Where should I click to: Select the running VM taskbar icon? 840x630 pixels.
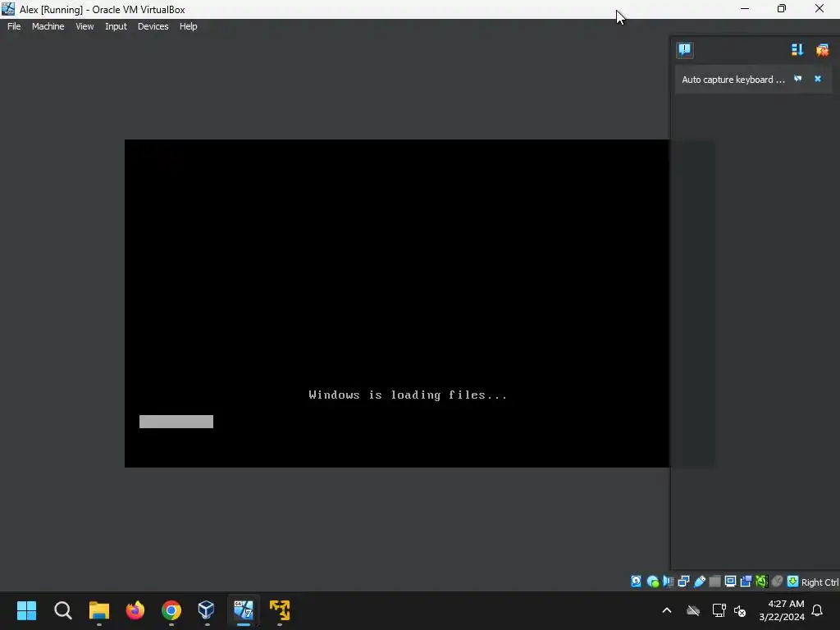pyautogui.click(x=243, y=610)
